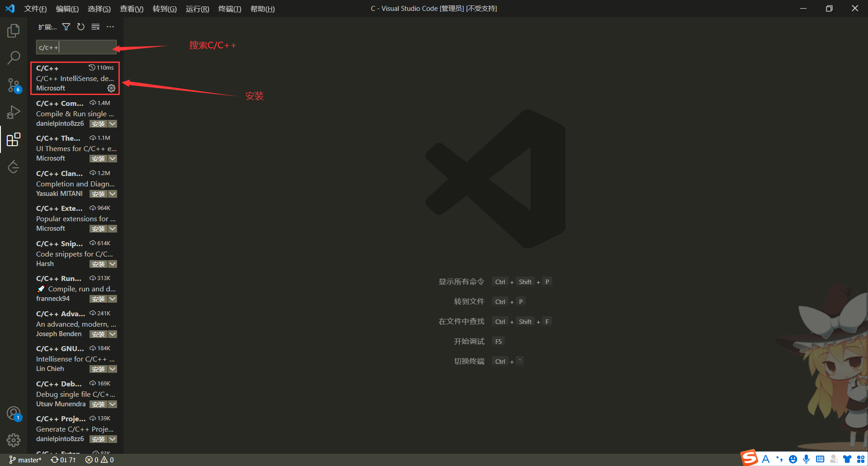Expand install dropdown for Lin Chieh's extension
The image size is (868, 466).
coord(113,369)
